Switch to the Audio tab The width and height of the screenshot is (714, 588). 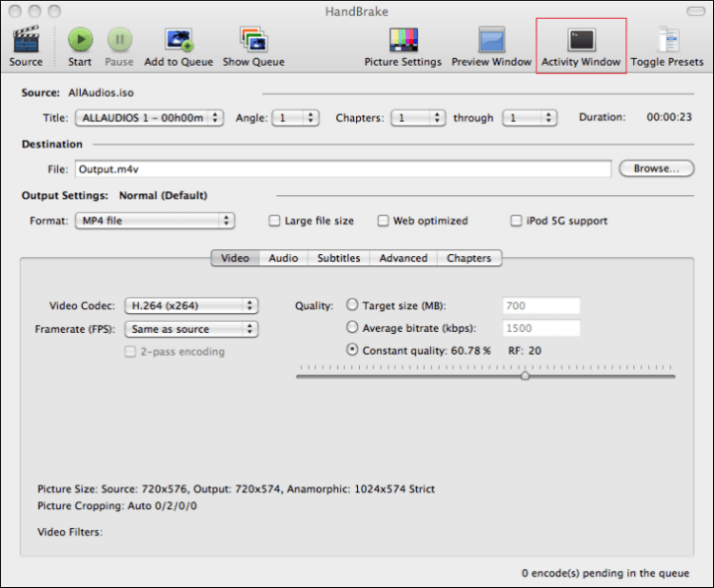pos(284,258)
